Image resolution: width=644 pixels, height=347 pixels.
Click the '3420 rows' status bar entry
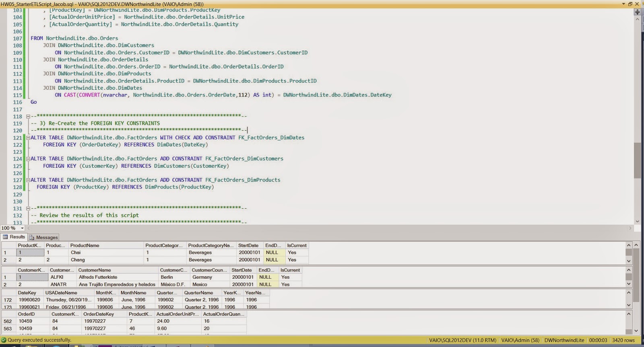(623, 340)
